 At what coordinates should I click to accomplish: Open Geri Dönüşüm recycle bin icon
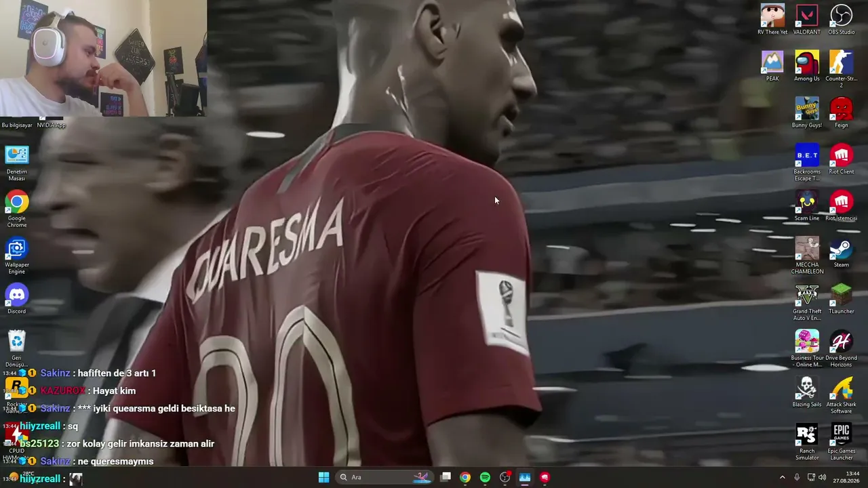17,349
